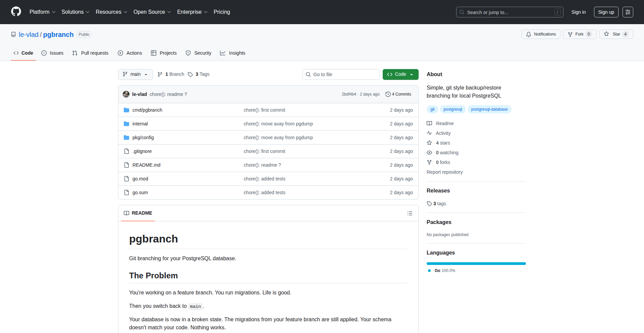Click the GitHub home logo
Image resolution: width=644 pixels, height=333 pixels.
pyautogui.click(x=15, y=12)
